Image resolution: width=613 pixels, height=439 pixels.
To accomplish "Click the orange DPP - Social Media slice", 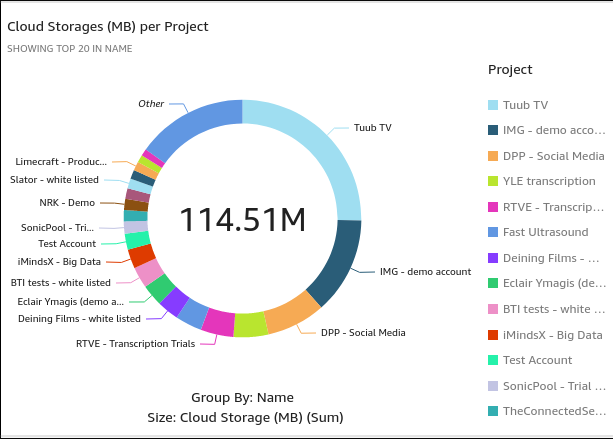I will click(x=292, y=314).
